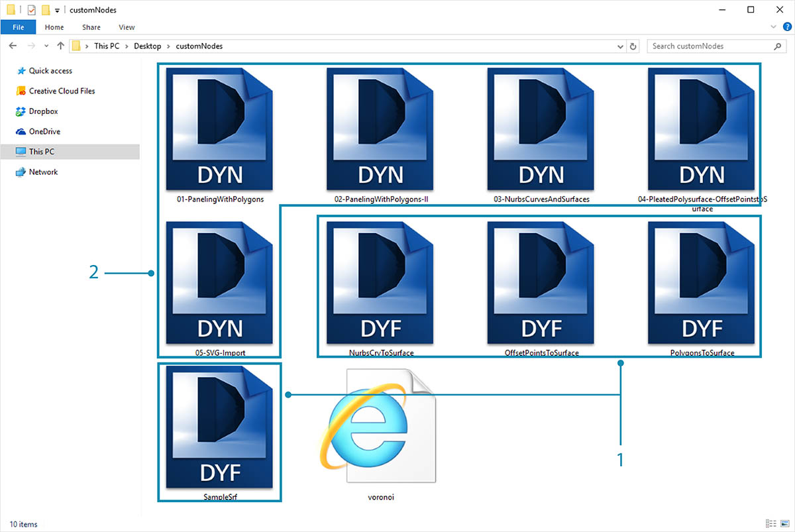
Task: Select the PolygonsToSurface DYF file
Action: [702, 284]
